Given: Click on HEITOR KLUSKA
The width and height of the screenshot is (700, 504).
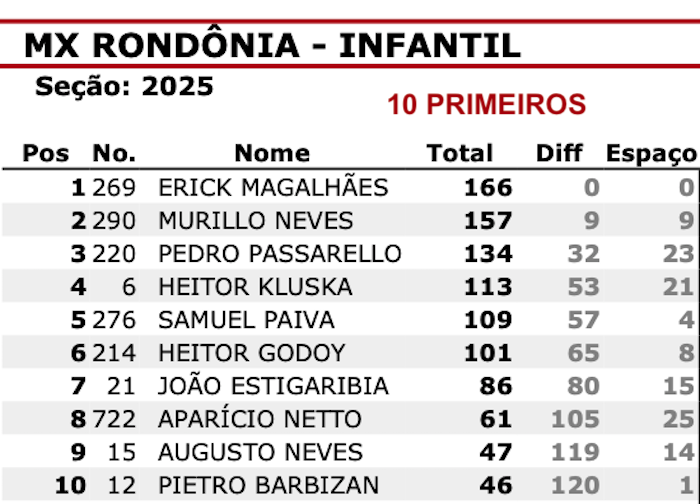Looking at the screenshot, I should (255, 287).
